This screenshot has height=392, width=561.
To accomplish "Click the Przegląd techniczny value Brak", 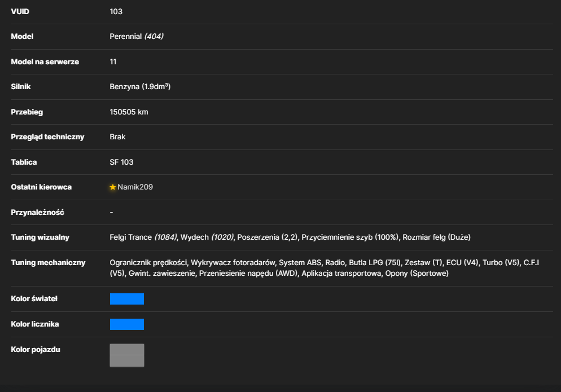I will coord(117,137).
